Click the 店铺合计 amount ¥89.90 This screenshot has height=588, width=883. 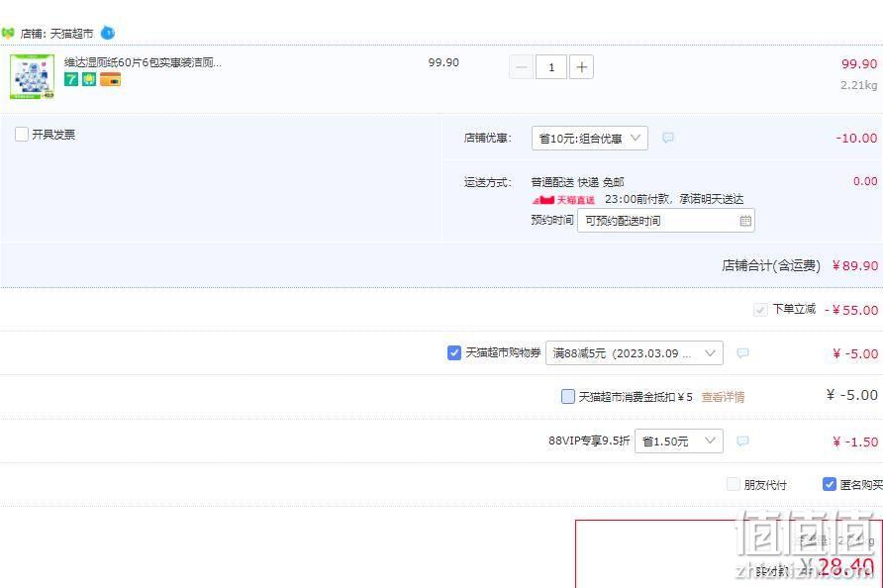click(x=855, y=265)
